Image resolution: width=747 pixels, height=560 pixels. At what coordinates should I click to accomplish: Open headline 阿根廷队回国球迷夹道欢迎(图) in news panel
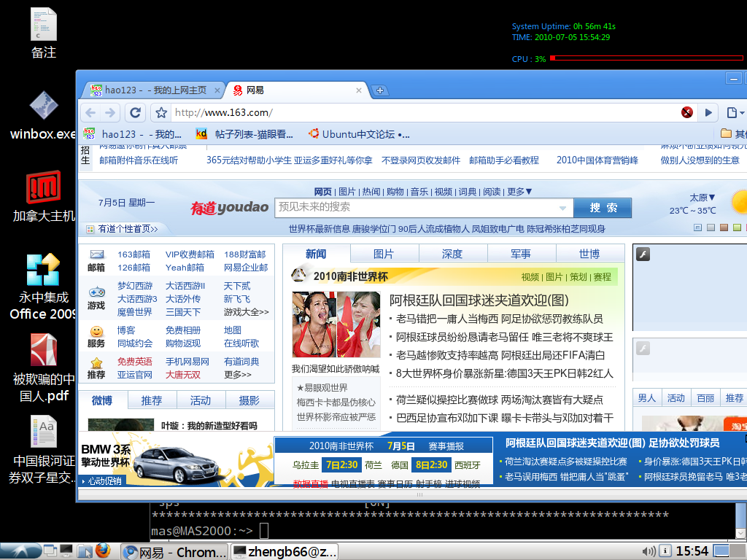pos(479,300)
